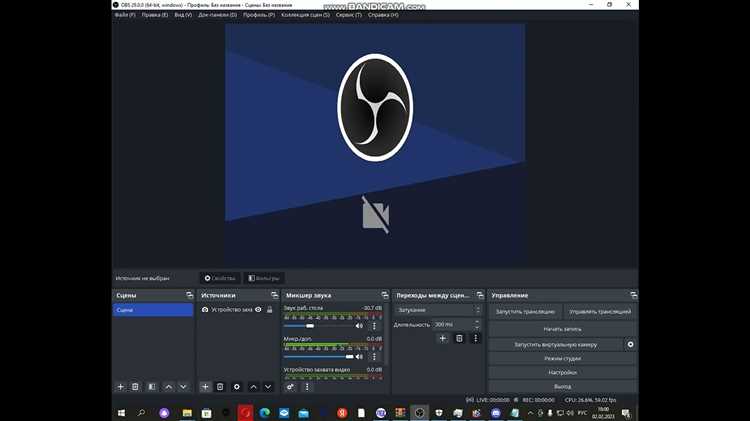Remove transition with the trash icon
This screenshot has width=750, height=421.
[x=459, y=338]
